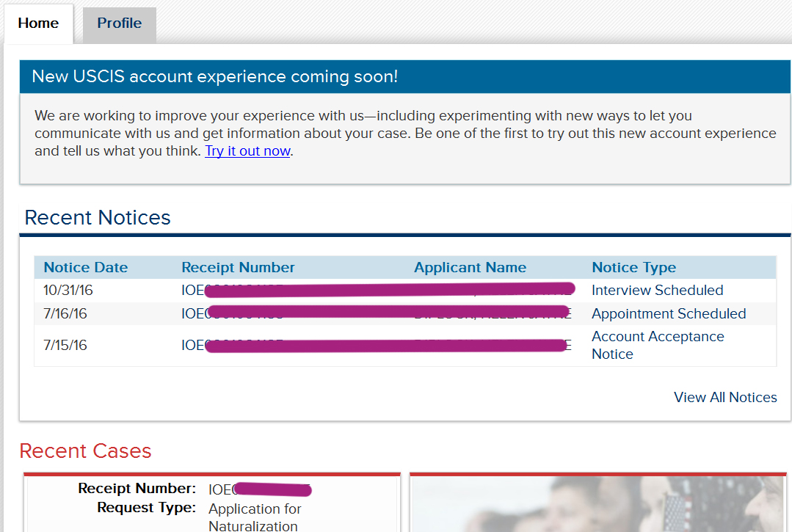This screenshot has width=792, height=532.
Task: Click the Application for Naturalization request type
Action: (255, 517)
